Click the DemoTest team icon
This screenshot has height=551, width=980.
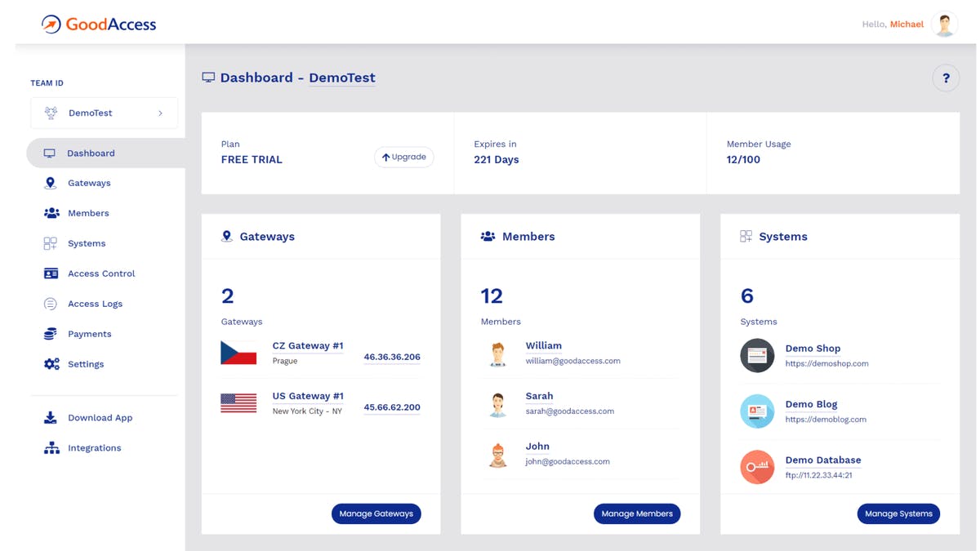pos(51,113)
